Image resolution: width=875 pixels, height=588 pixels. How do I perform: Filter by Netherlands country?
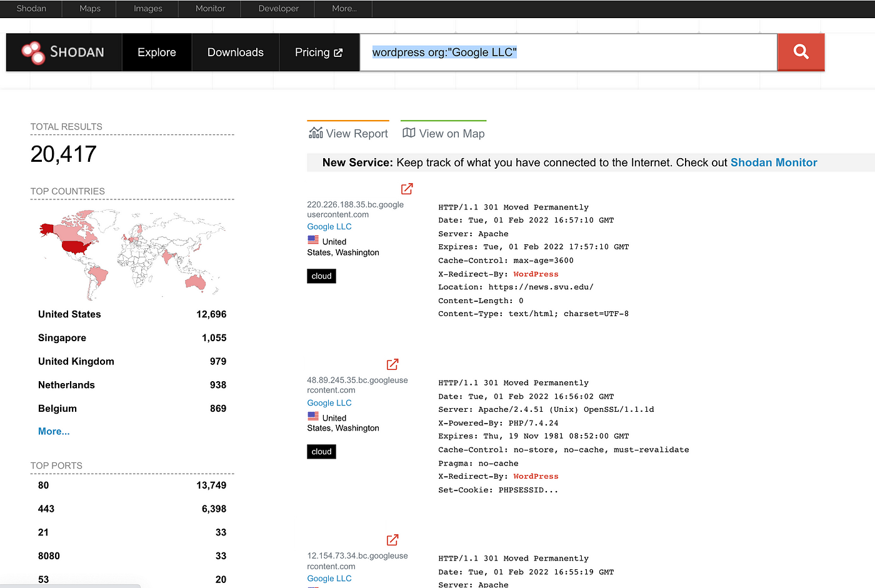click(132, 385)
